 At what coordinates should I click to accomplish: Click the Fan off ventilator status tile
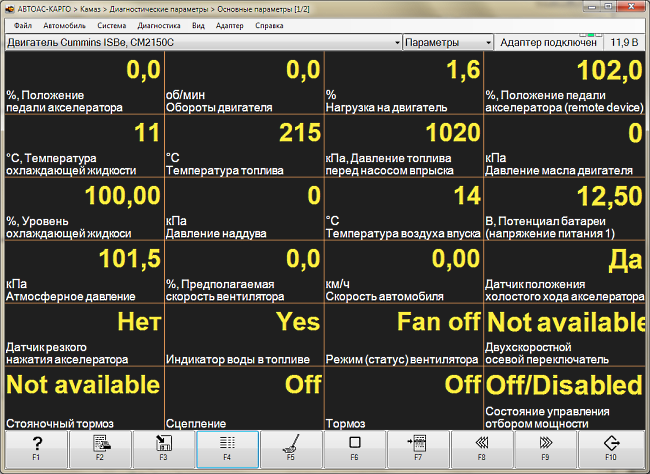pyautogui.click(x=404, y=337)
